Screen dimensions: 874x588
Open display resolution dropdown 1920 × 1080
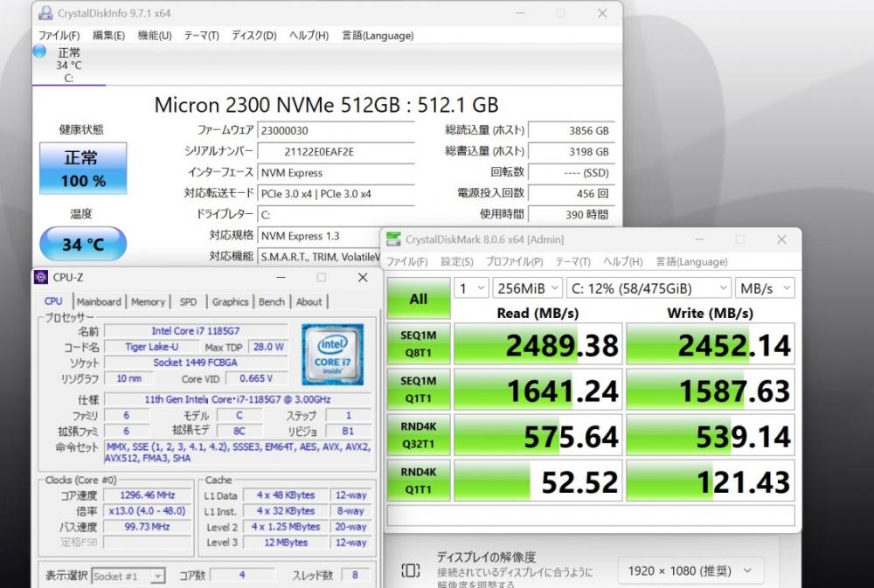pos(690,571)
